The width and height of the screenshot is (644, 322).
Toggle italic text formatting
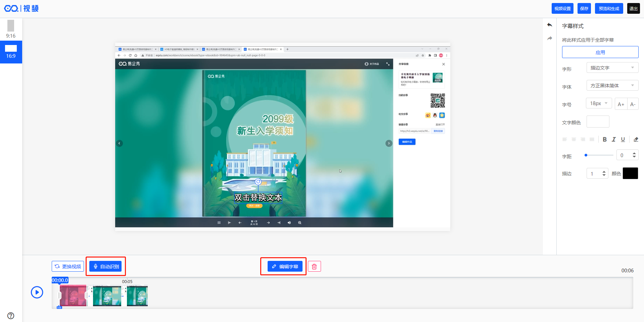[x=613, y=139]
